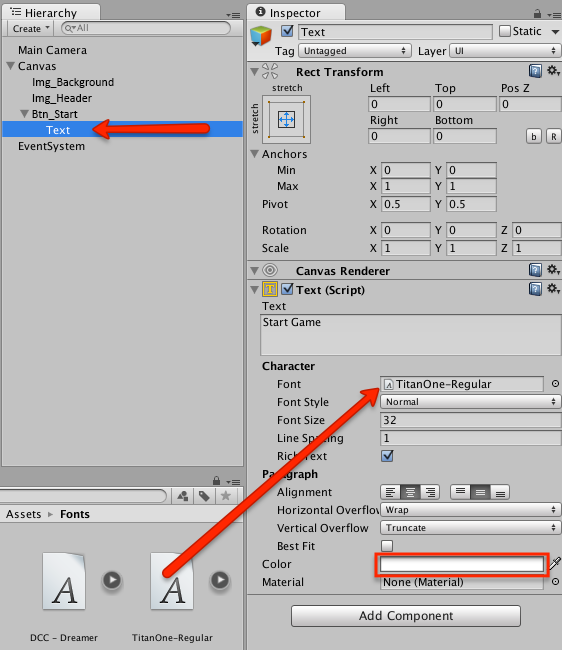Click the favorites star icon
Screen dimensions: 562x650
pos(226,496)
